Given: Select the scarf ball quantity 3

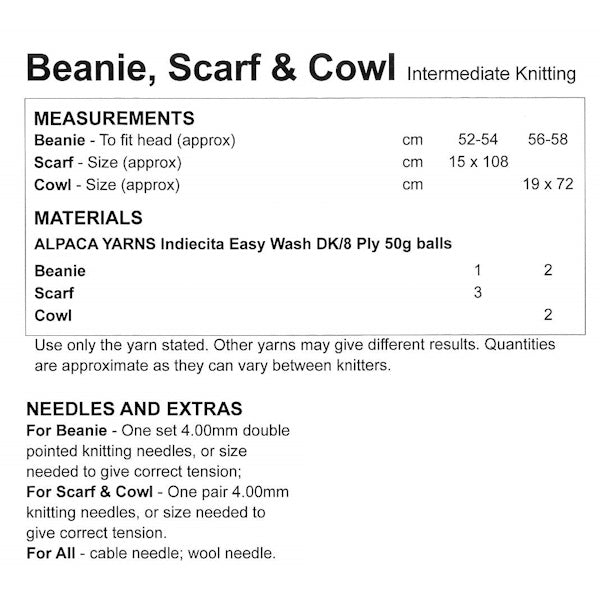Looking at the screenshot, I should [x=478, y=293].
